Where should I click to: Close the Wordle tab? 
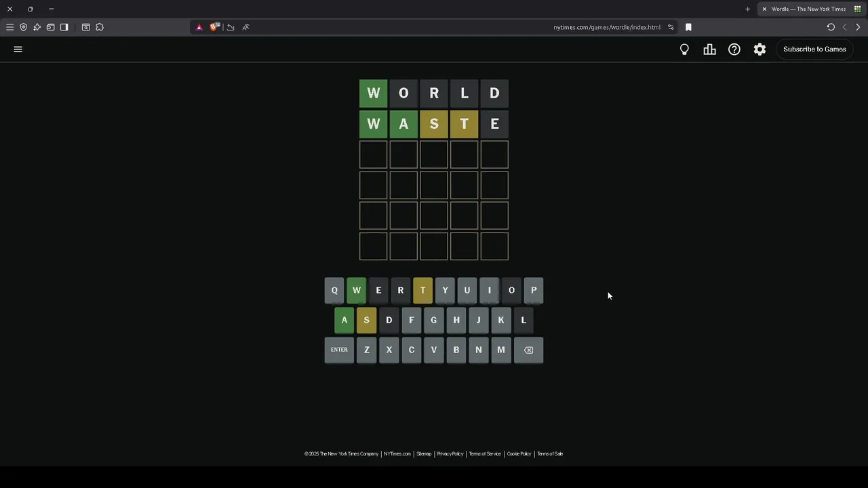click(764, 9)
